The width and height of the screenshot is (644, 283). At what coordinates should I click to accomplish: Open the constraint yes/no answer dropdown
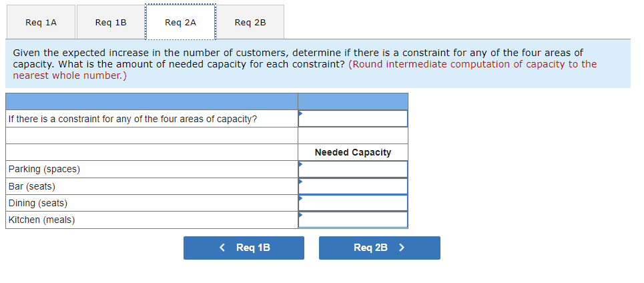click(x=353, y=119)
